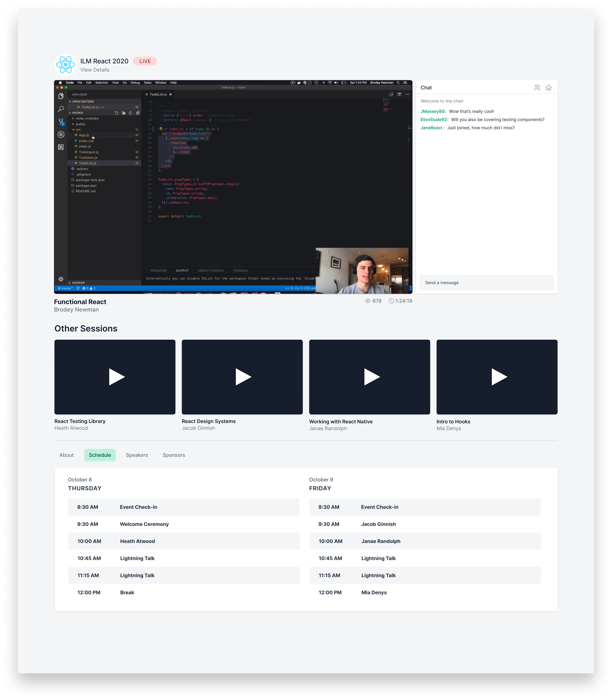Select the Schedule tab
The height and width of the screenshot is (700, 612).
coord(100,455)
